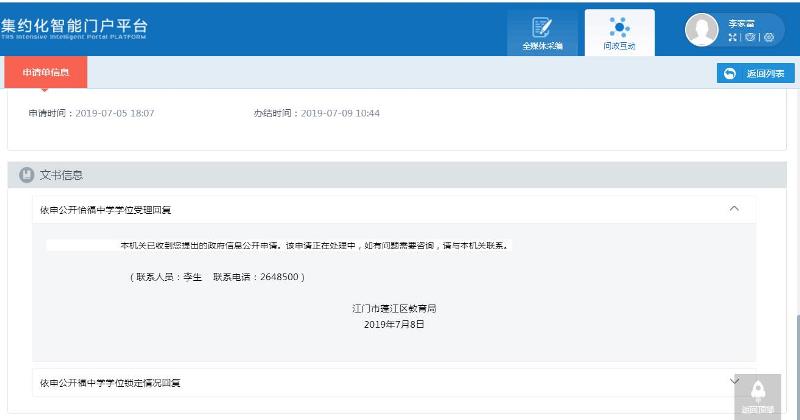Screen dimensions: 800x420
Task: Click the 依申公开福中学学位锁定情况回复 header title
Action: 110,383
